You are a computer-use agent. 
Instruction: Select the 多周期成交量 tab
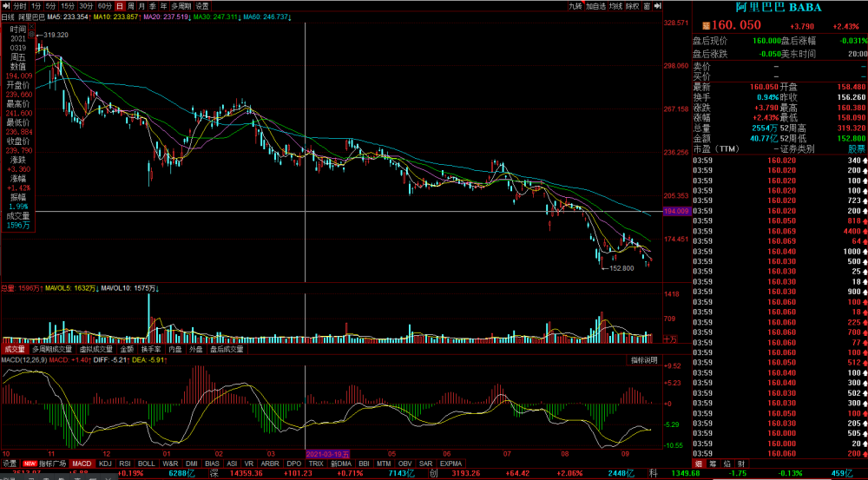coord(52,349)
